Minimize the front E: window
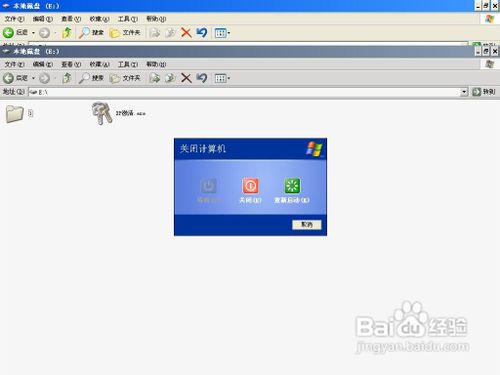 [x=478, y=51]
